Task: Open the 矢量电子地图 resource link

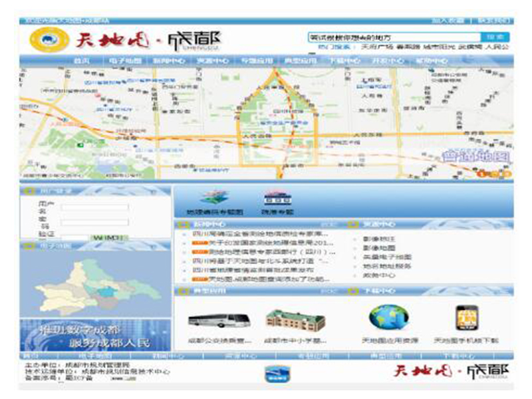Action: pyautogui.click(x=387, y=257)
